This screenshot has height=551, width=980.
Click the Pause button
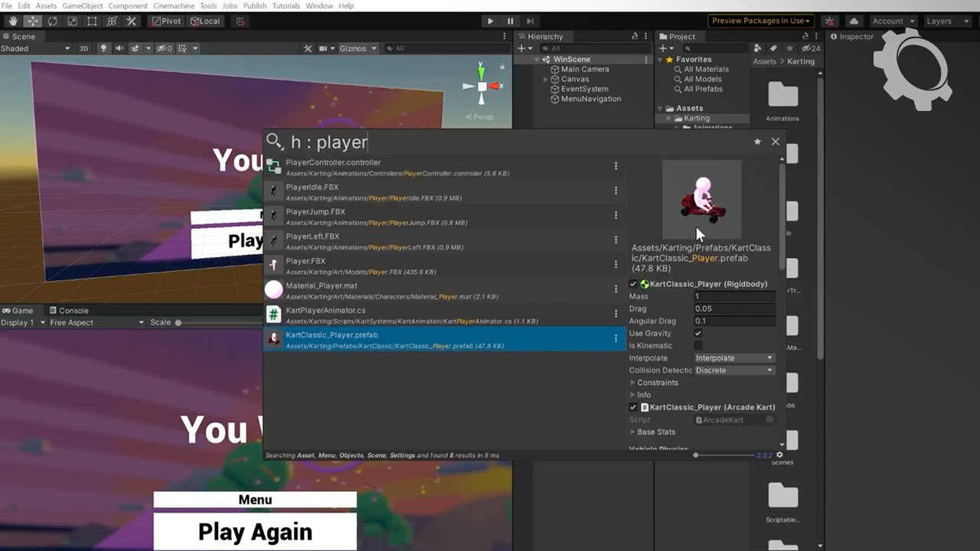click(x=511, y=21)
